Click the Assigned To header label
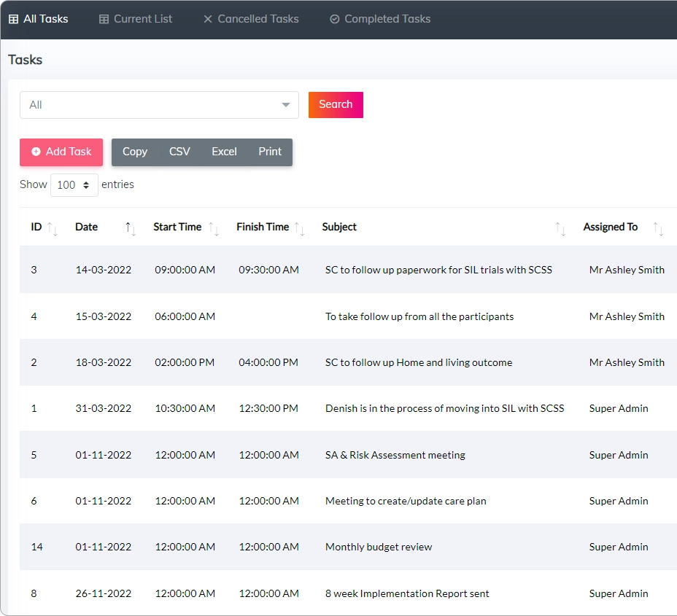The width and height of the screenshot is (677, 616). point(611,227)
